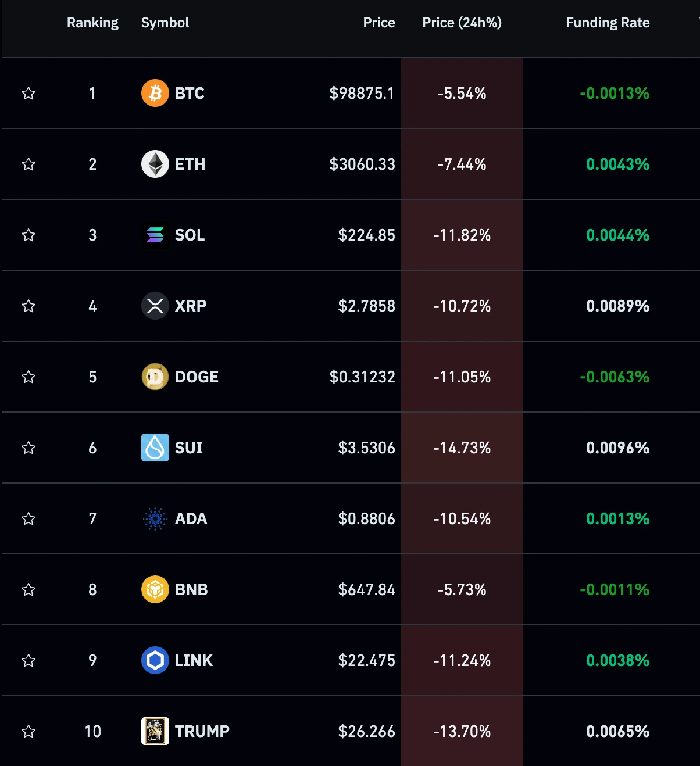Open the XRP symbol link
The height and width of the screenshot is (766, 700).
point(191,306)
